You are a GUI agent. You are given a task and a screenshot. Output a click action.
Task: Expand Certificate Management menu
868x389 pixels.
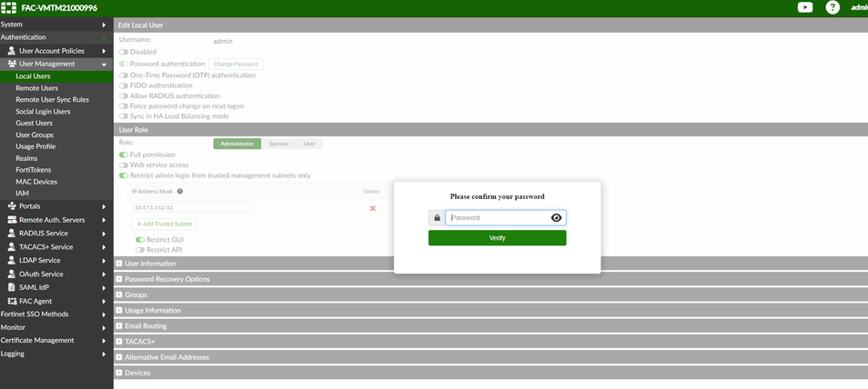click(56, 340)
